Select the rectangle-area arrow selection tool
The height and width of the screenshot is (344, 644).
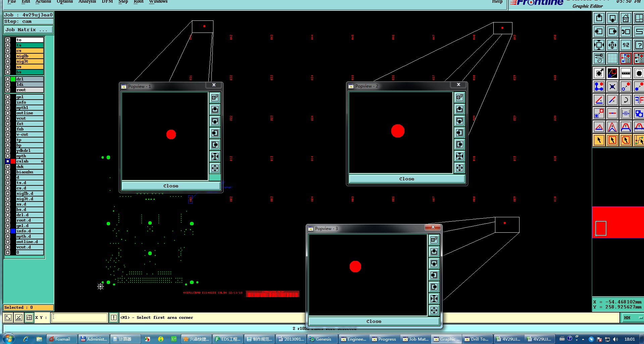[x=612, y=140]
